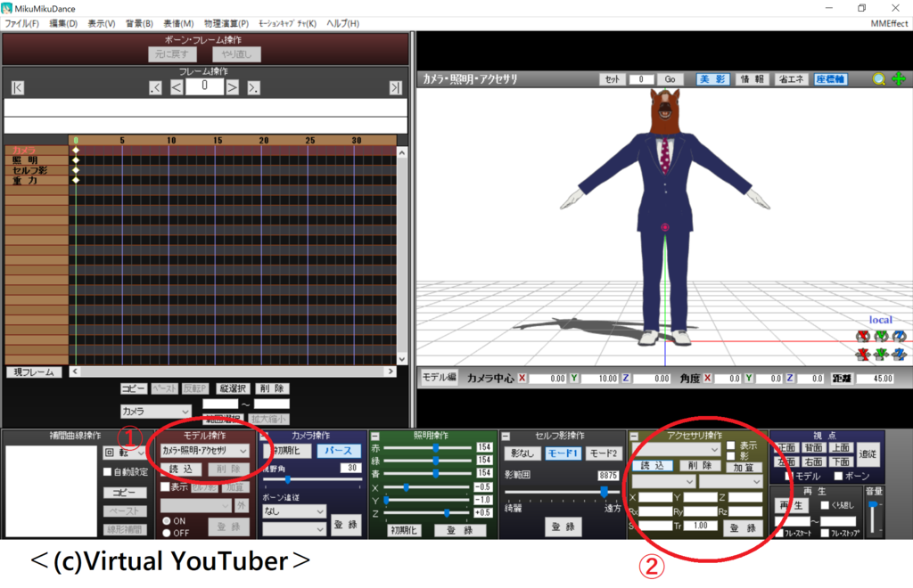Click the local coordinate label
Screen dimensions: 913x588
[x=880, y=320]
